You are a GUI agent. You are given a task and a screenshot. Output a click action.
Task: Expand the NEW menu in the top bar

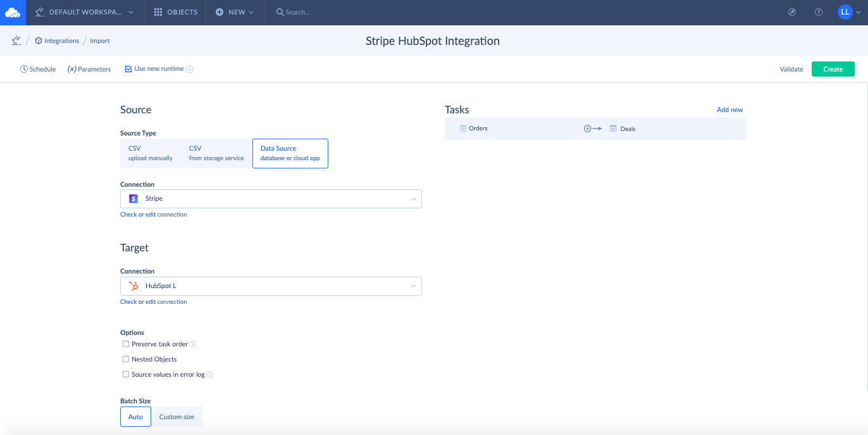(x=235, y=11)
